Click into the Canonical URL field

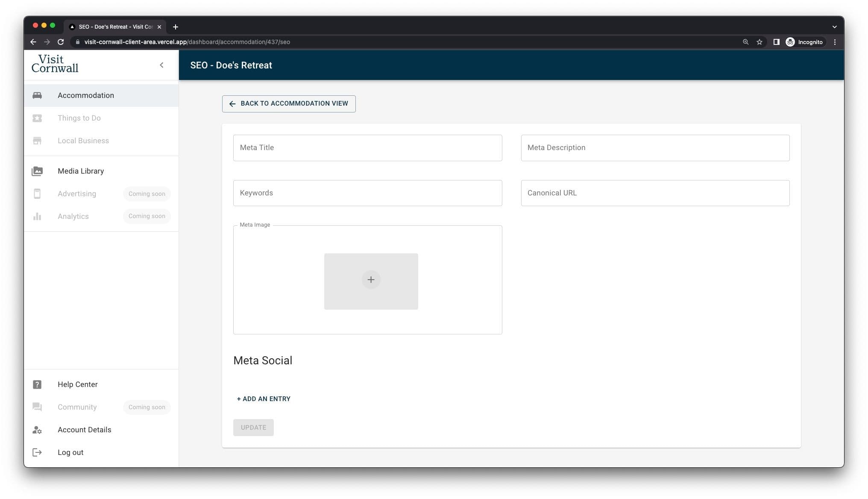(655, 193)
